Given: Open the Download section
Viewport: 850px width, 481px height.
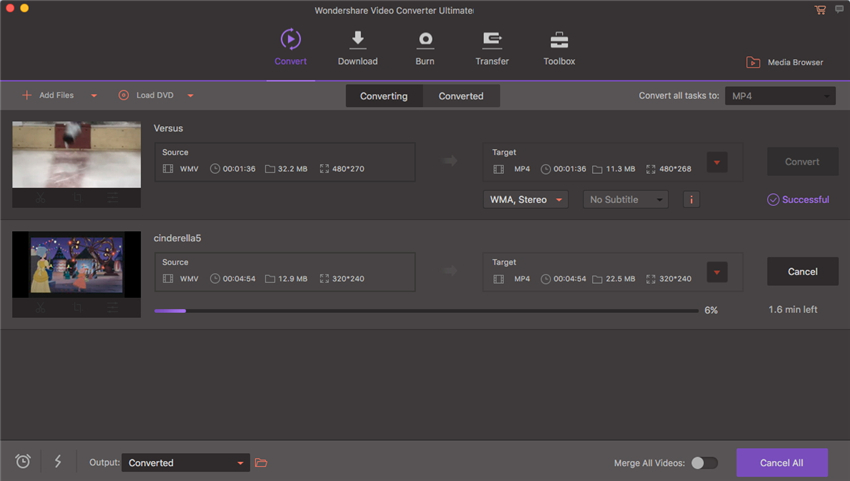Looking at the screenshot, I should click(x=358, y=48).
